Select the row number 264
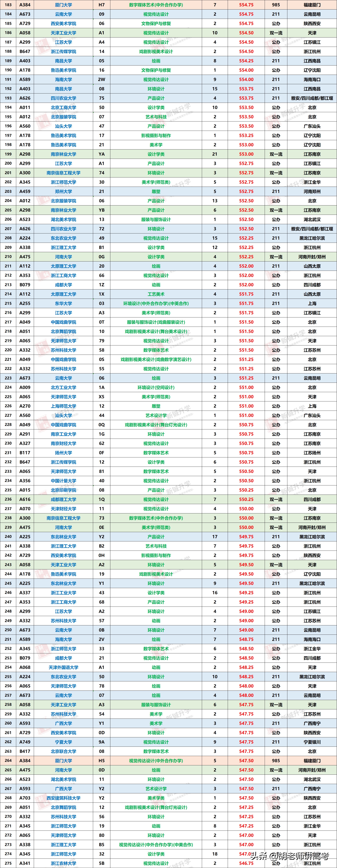337x868 pixels. coord(8,760)
